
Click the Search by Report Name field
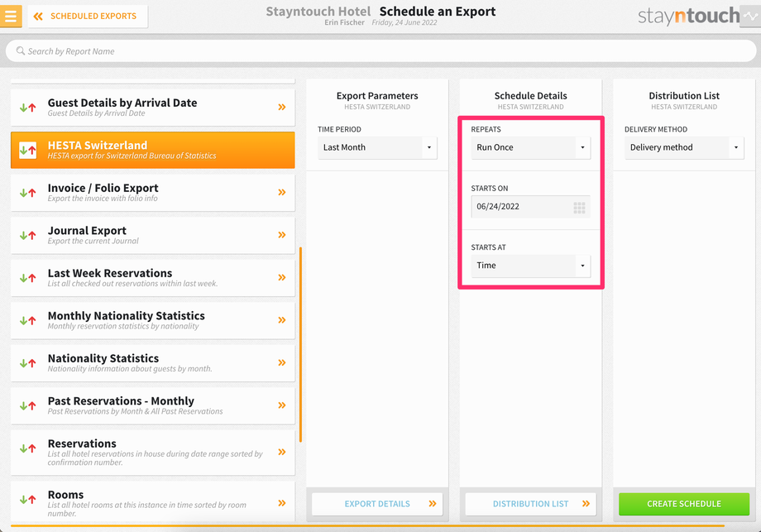pyautogui.click(x=380, y=51)
